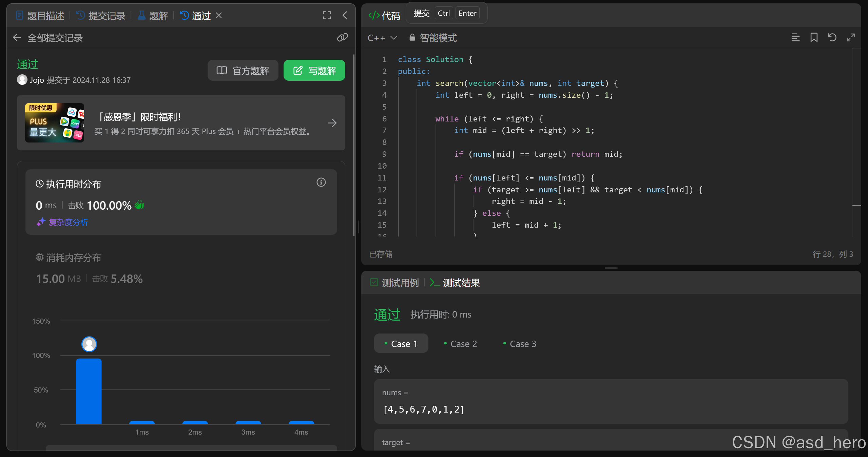
Task: Open the C++ language dropdown
Action: coord(382,38)
